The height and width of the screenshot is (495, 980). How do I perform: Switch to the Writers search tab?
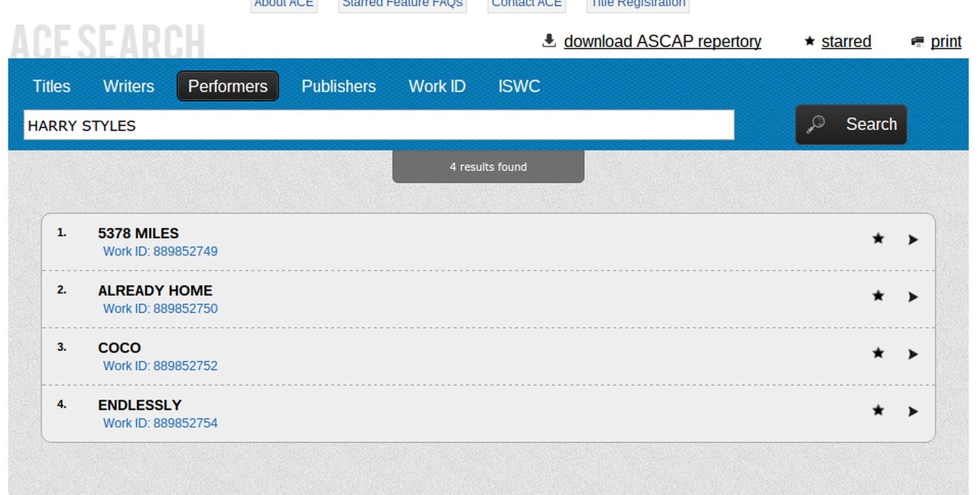coord(129,86)
